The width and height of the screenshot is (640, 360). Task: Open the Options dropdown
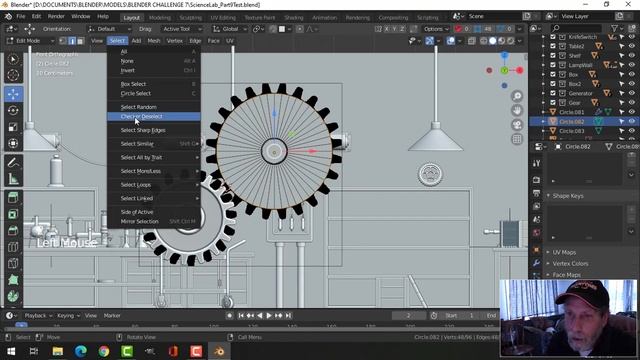coord(436,29)
